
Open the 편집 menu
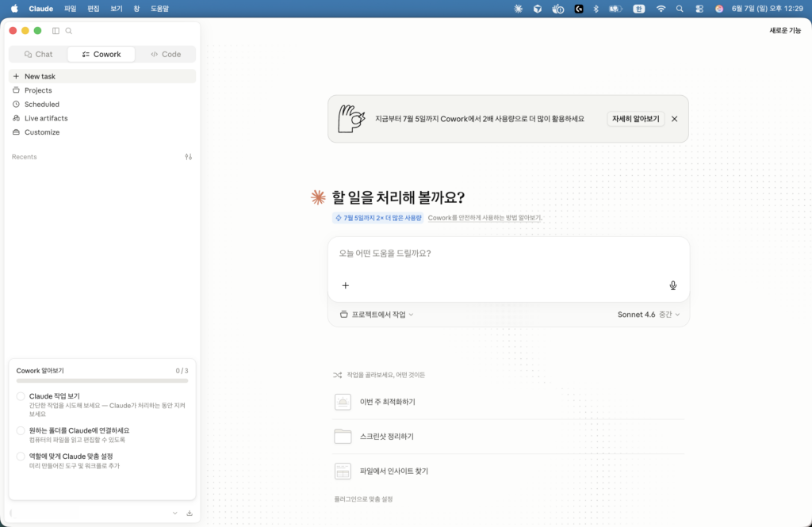coord(94,9)
